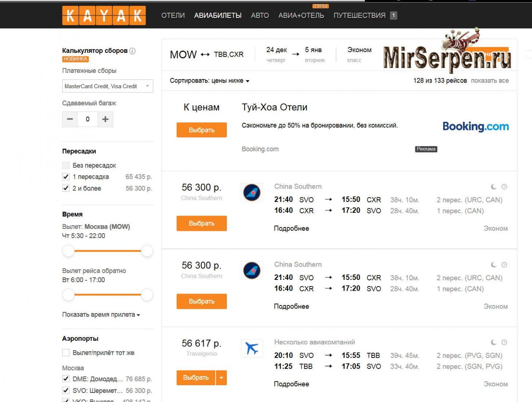The width and height of the screenshot is (532, 402).
Task: Open the ПУТЕШЕСТВИЯ menu item
Action: (x=359, y=16)
